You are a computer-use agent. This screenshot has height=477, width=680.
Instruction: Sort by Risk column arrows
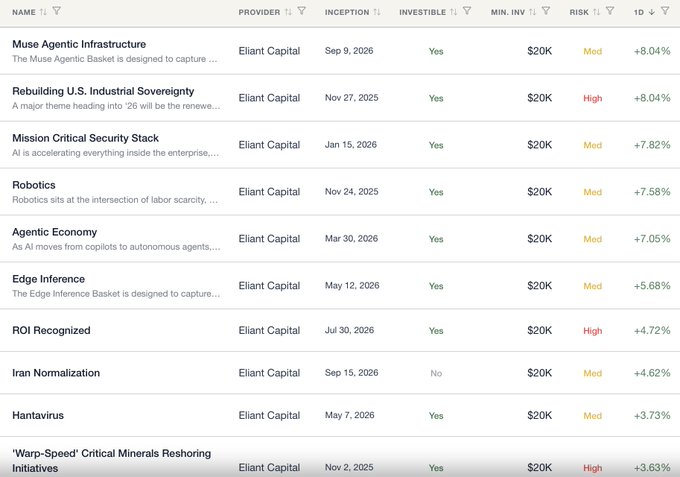click(x=597, y=12)
